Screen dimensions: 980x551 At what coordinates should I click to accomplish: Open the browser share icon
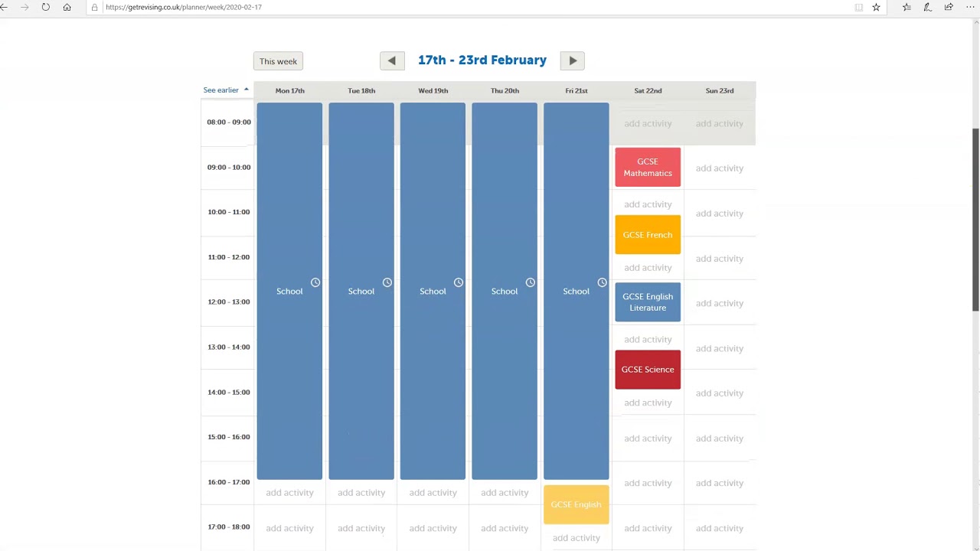(x=949, y=7)
